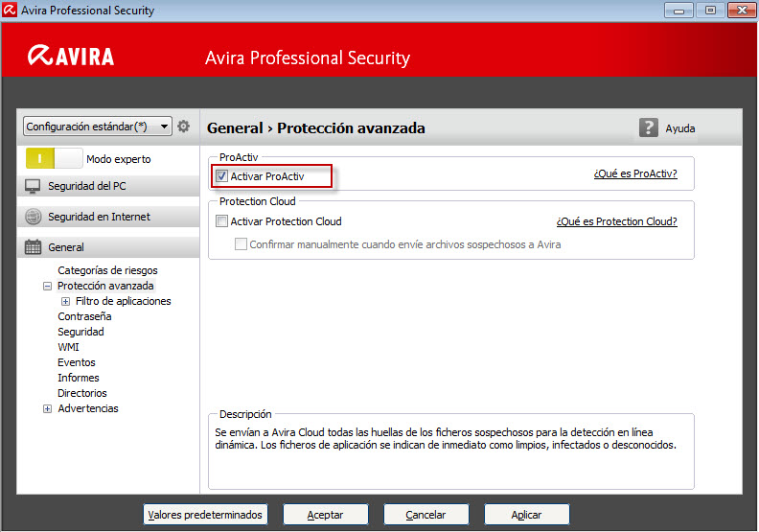Uncheck the Activar ProActiv checkbox
Viewport: 759px width, 532px height.
(221, 176)
